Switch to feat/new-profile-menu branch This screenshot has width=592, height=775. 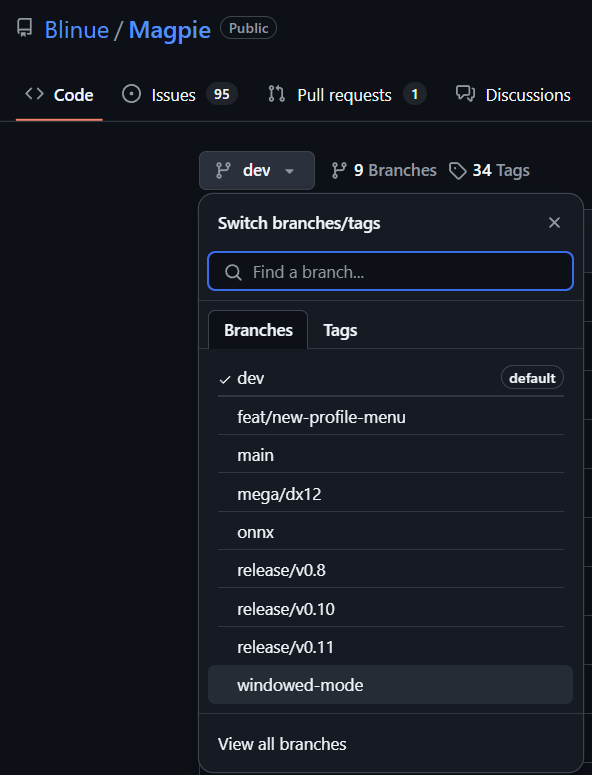(390, 417)
